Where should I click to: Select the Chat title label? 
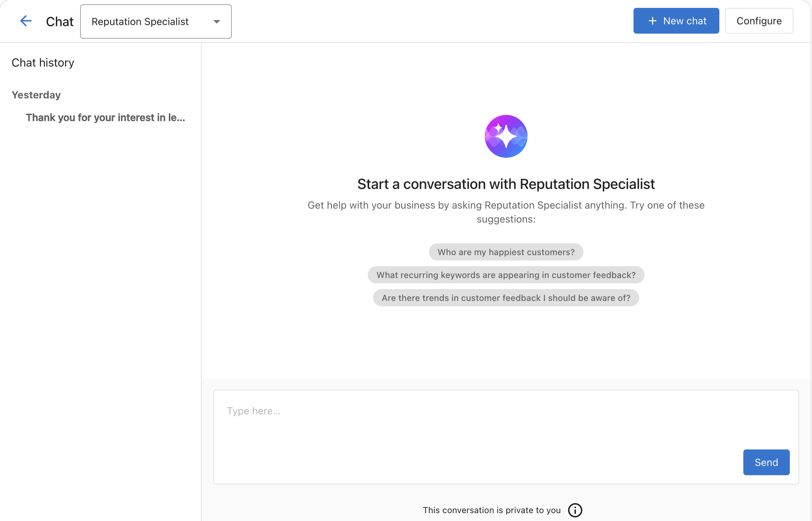59,21
